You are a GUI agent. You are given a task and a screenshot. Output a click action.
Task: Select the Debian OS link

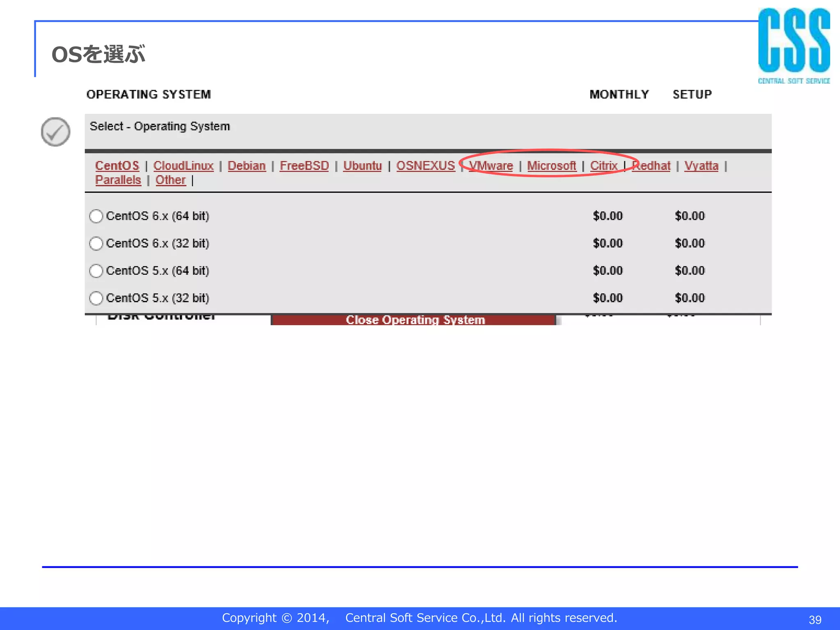(x=247, y=166)
